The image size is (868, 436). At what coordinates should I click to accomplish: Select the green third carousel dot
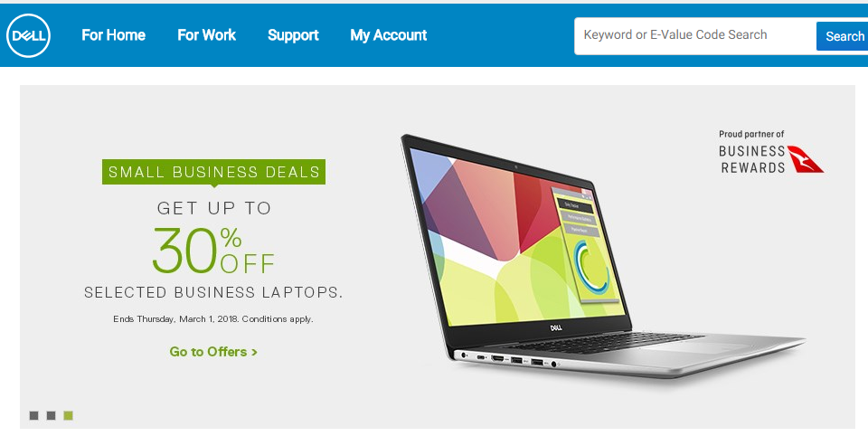click(68, 415)
